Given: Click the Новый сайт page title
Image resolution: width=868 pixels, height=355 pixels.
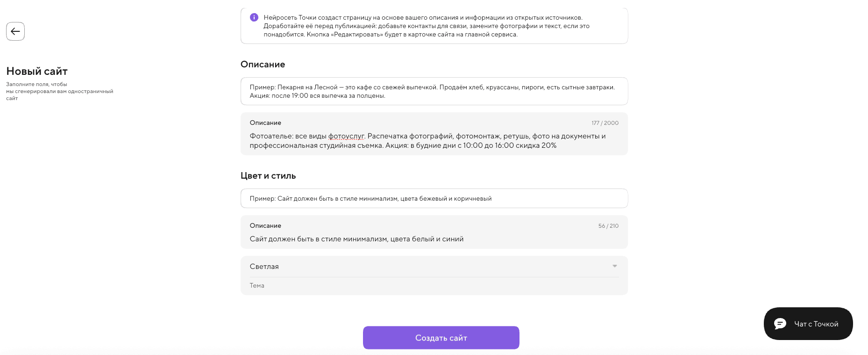Looking at the screenshot, I should tap(37, 71).
